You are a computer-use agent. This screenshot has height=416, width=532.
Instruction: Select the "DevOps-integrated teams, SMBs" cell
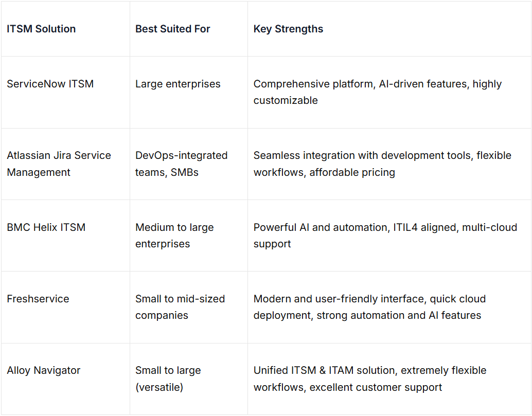181,164
